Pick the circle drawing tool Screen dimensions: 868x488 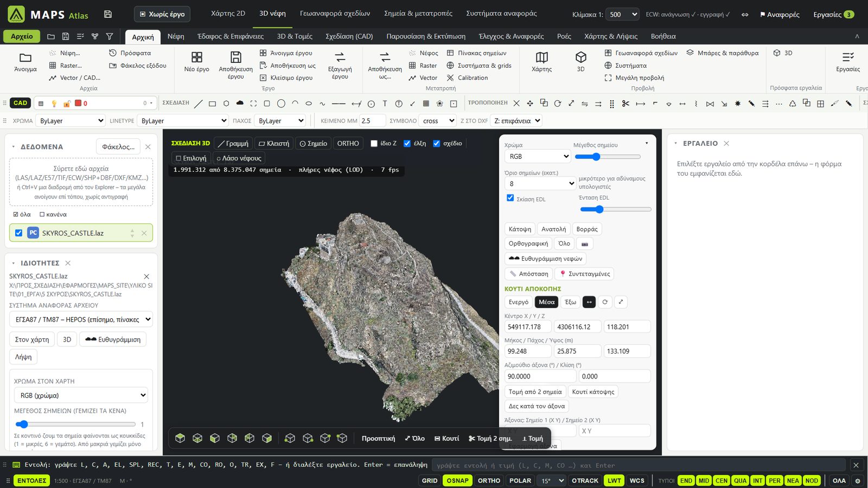click(x=281, y=103)
